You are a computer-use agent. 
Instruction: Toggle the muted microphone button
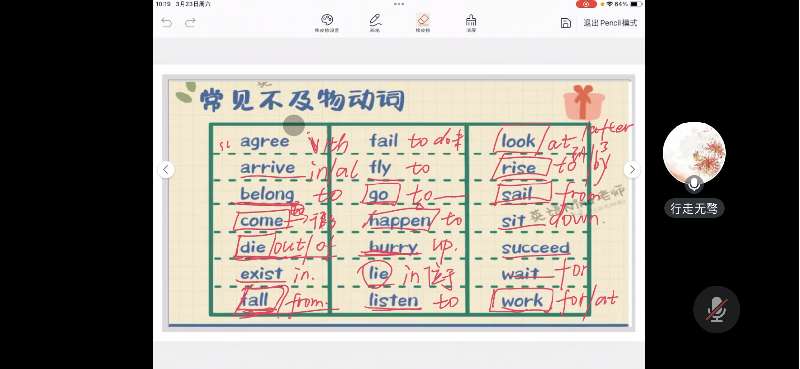coord(716,309)
